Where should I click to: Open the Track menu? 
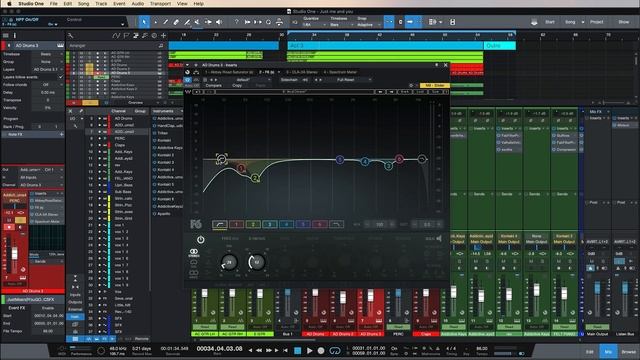point(101,4)
